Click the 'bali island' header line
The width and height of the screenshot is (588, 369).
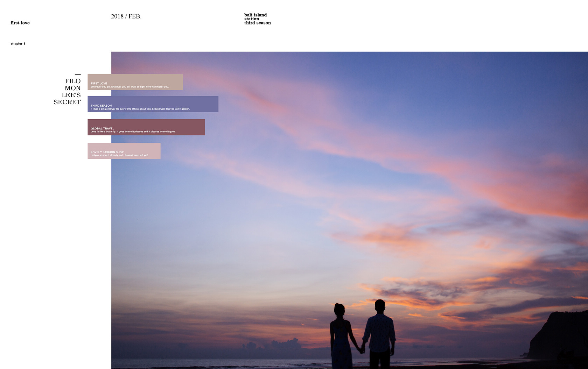(x=255, y=15)
